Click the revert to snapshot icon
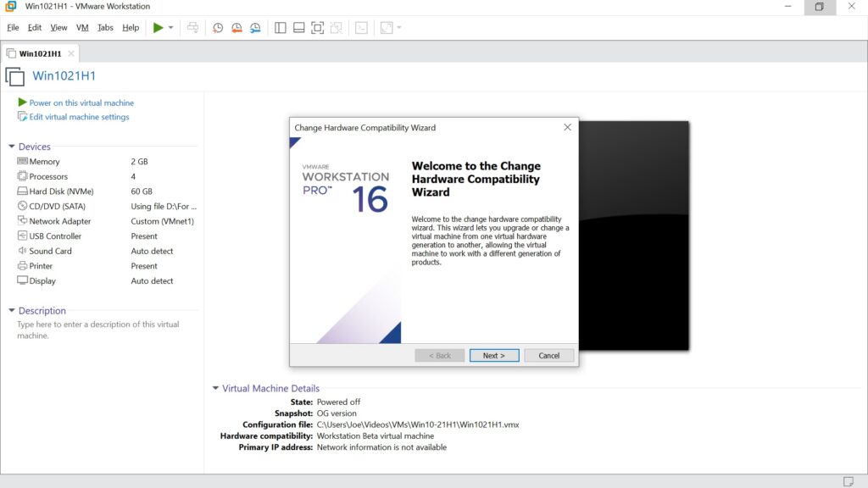The width and height of the screenshot is (868, 488). [236, 27]
